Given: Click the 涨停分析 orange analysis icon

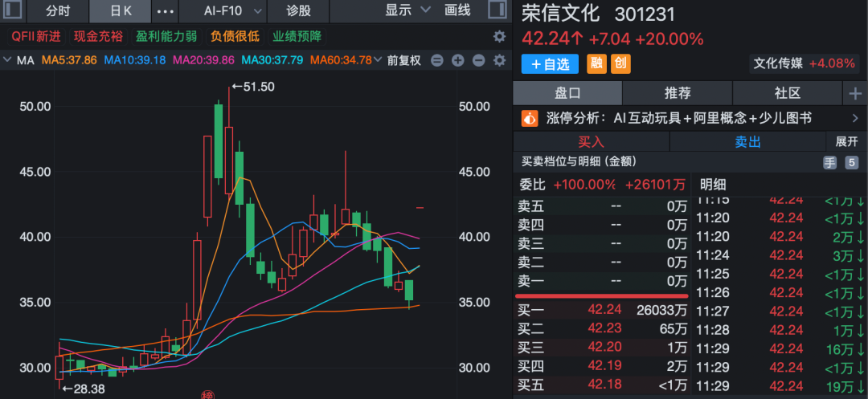Looking at the screenshot, I should click(x=530, y=119).
